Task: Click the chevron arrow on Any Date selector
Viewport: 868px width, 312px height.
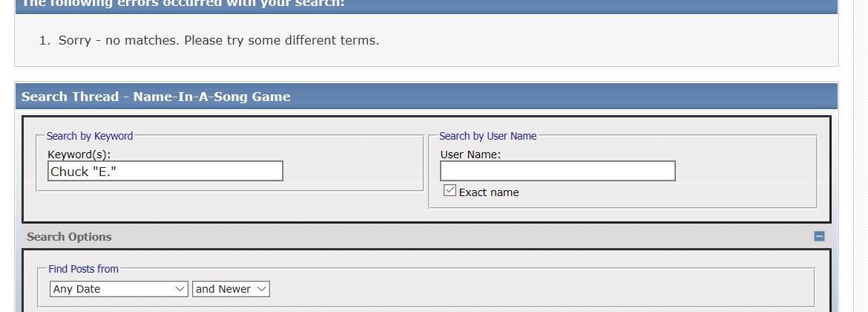Action: pyautogui.click(x=180, y=289)
